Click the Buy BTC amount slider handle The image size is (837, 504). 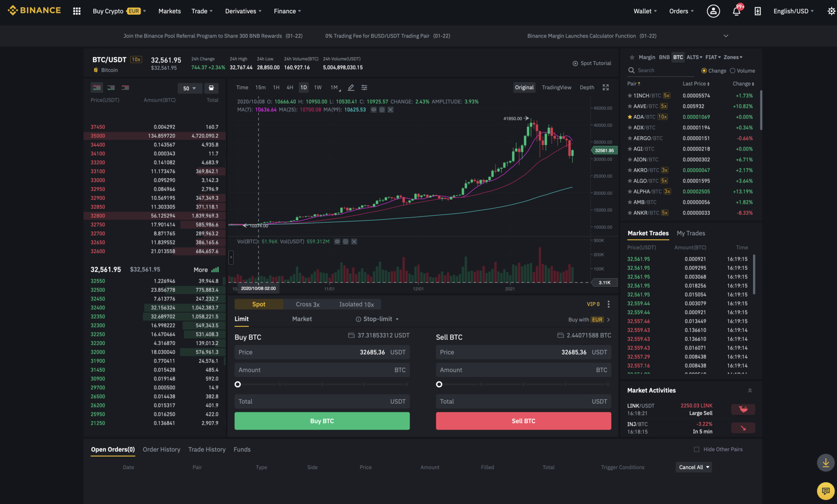click(238, 384)
